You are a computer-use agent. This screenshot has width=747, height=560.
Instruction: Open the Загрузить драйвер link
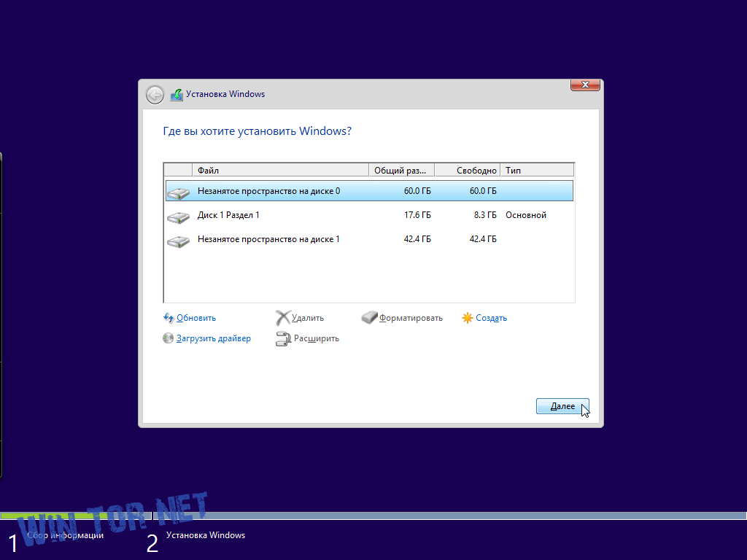click(x=214, y=338)
